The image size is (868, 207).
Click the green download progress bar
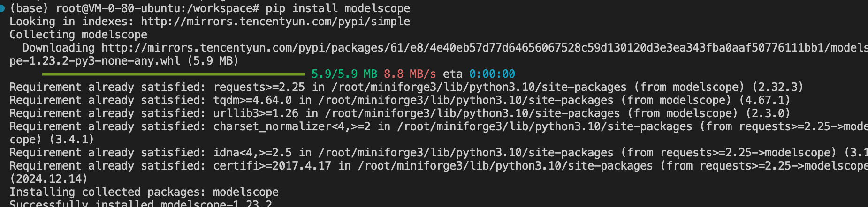tap(174, 74)
